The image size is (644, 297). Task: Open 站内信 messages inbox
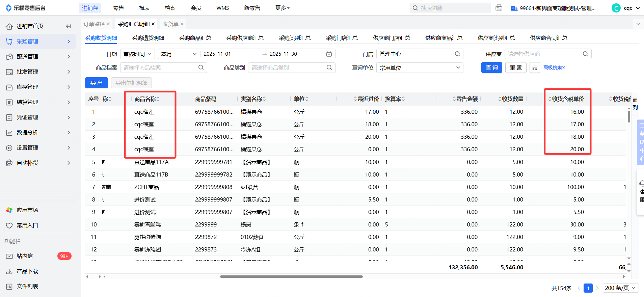pyautogui.click(x=25, y=256)
